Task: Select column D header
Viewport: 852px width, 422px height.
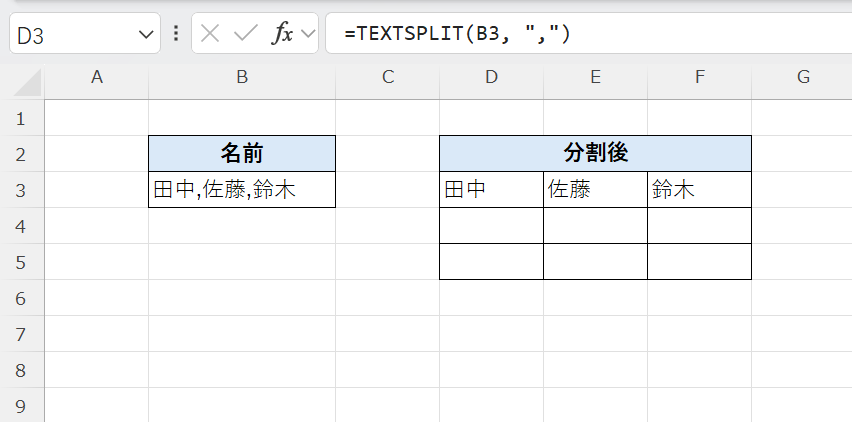Action: [x=491, y=78]
